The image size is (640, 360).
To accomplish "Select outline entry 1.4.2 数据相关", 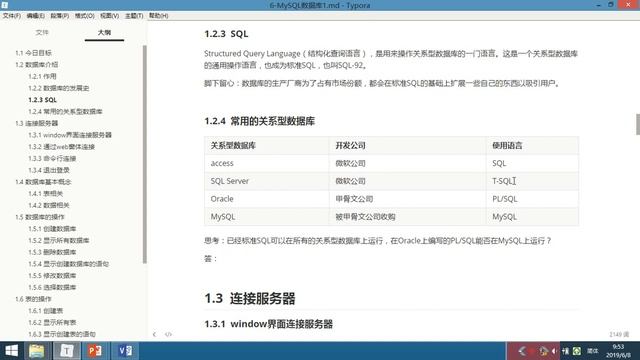I will [x=49, y=205].
